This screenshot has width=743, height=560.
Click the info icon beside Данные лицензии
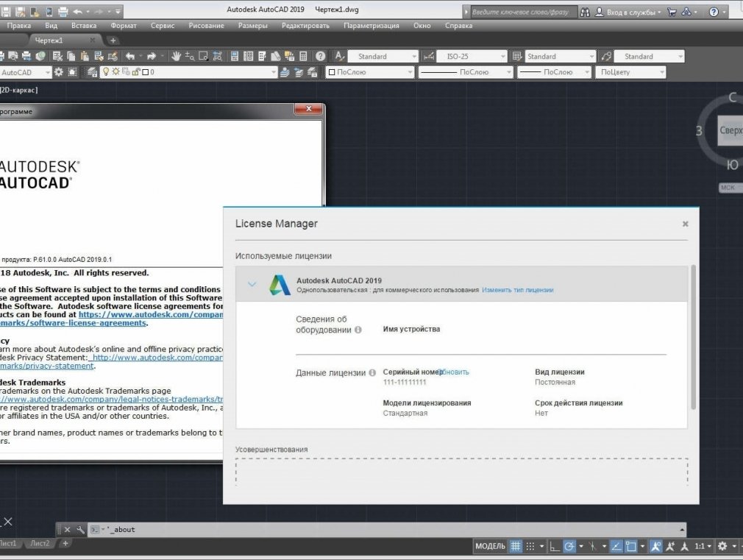(372, 372)
